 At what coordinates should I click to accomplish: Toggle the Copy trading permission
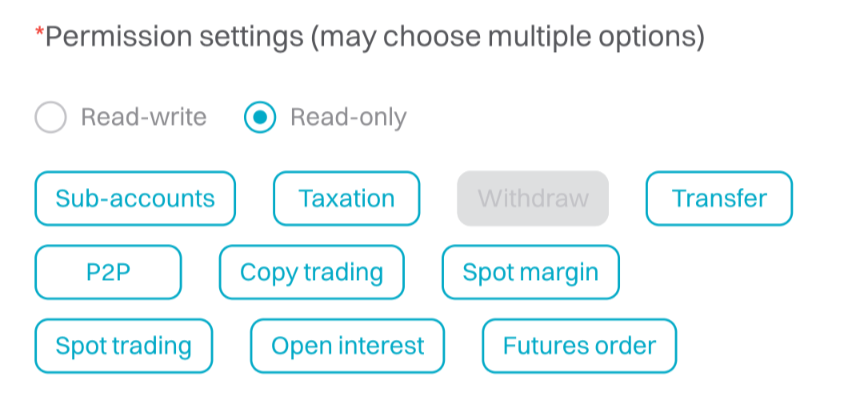click(x=311, y=272)
